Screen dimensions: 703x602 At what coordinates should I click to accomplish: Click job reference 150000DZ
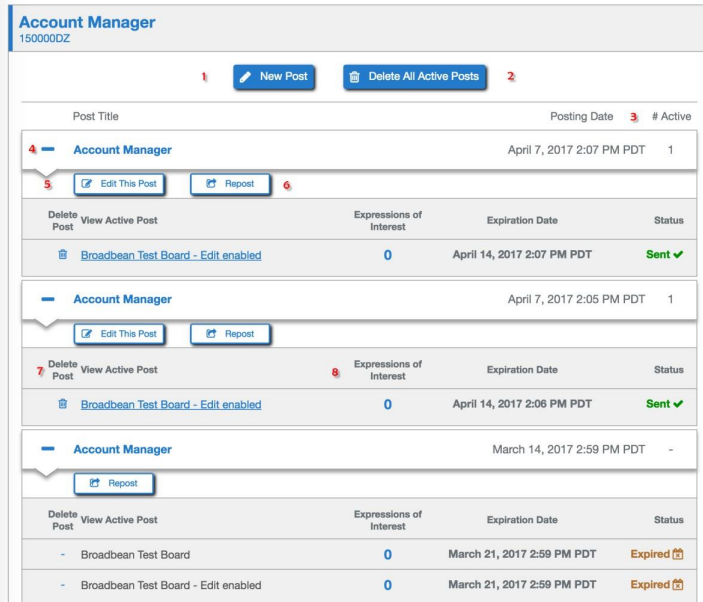coord(44,39)
